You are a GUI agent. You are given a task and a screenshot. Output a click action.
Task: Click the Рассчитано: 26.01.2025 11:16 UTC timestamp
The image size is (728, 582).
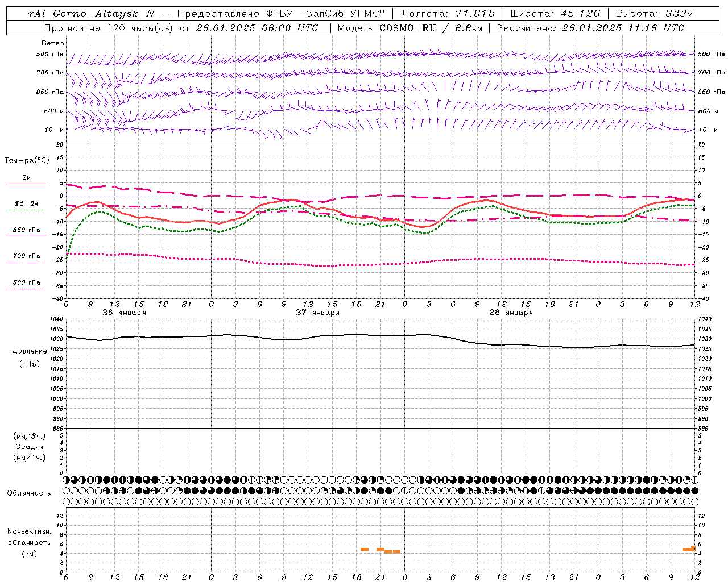pyautogui.click(x=590, y=28)
